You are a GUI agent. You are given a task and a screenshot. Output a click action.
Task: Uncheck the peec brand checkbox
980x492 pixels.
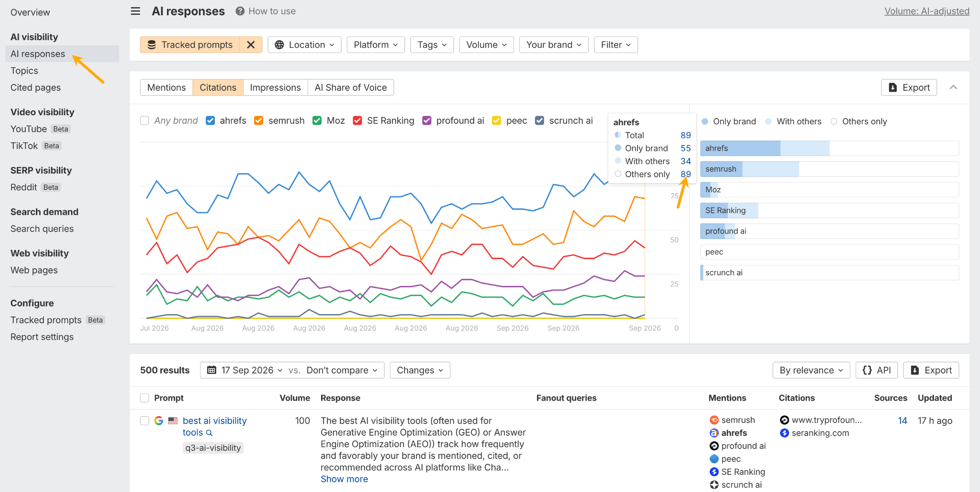click(497, 120)
